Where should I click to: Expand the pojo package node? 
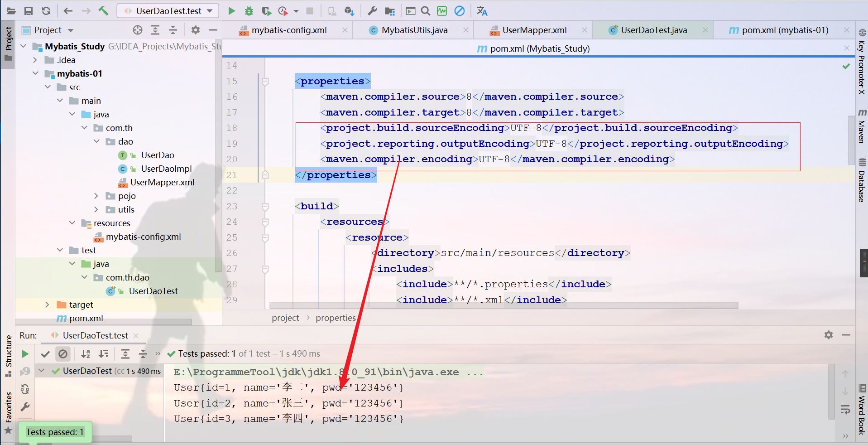(x=96, y=196)
